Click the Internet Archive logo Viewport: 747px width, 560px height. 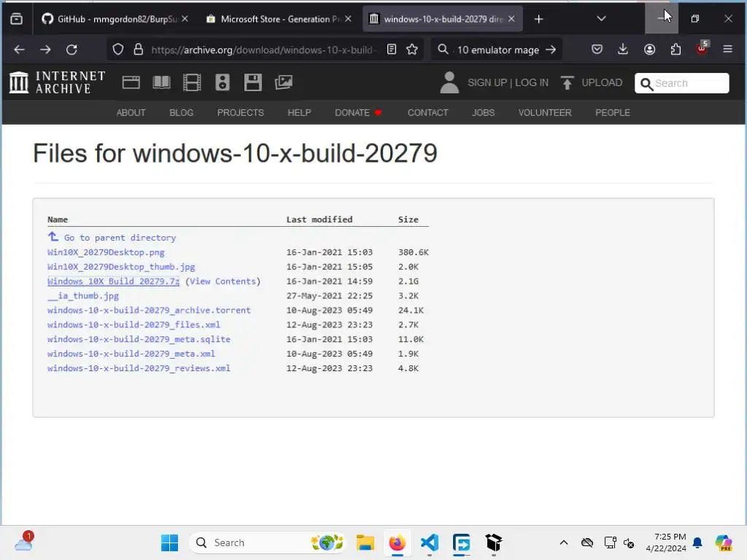tap(57, 82)
